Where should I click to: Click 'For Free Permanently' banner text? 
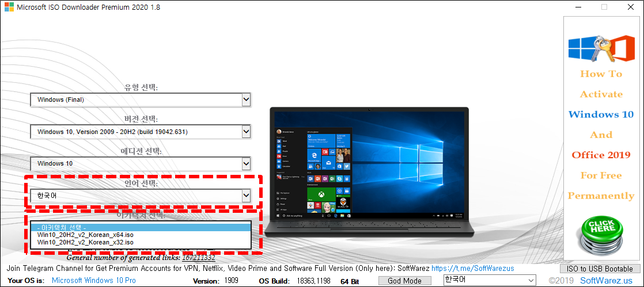pos(601,185)
